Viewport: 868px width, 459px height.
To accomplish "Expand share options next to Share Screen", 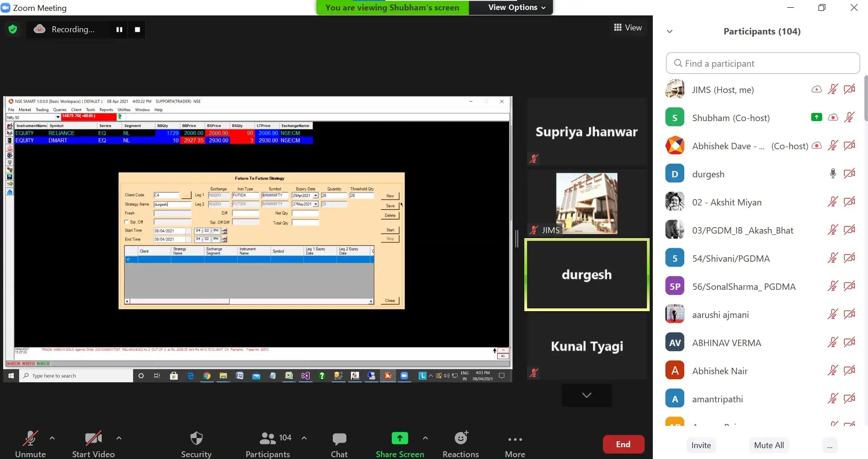I will coord(425,438).
